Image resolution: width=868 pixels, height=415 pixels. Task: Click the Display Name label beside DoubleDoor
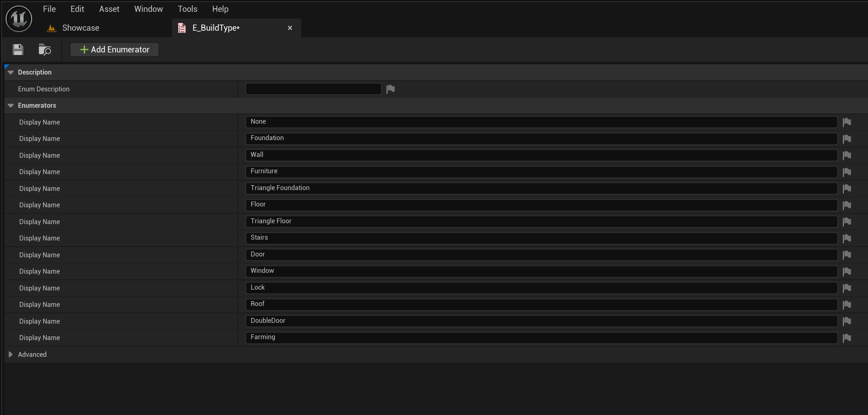pos(39,321)
